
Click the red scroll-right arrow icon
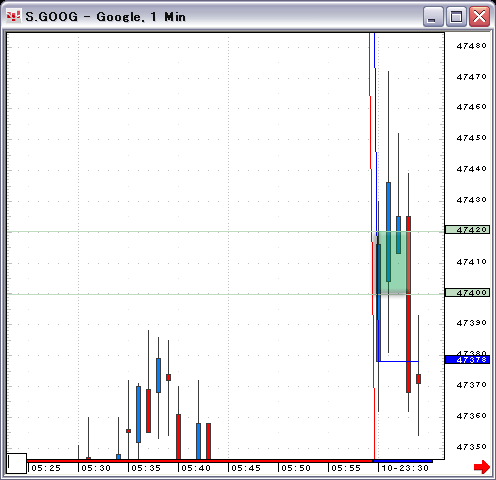(x=482, y=467)
